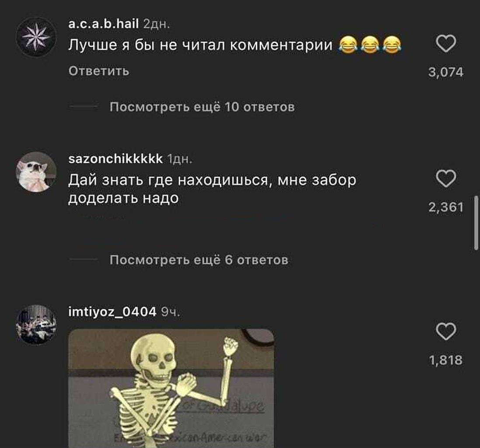Click the 2,361 likes count
Screen dimensions: 480x448
[x=446, y=207]
